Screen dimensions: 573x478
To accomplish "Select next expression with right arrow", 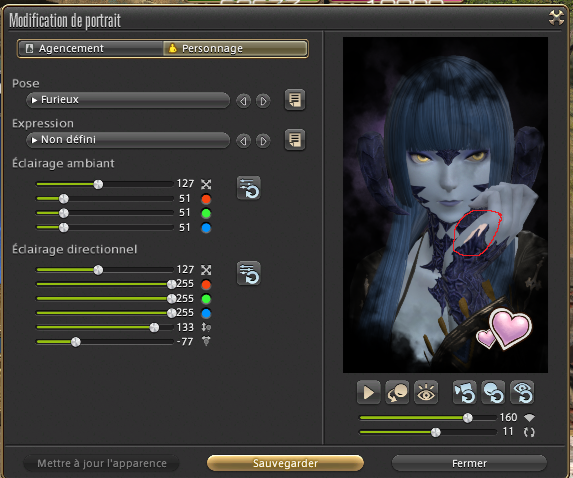I will pyautogui.click(x=263, y=141).
